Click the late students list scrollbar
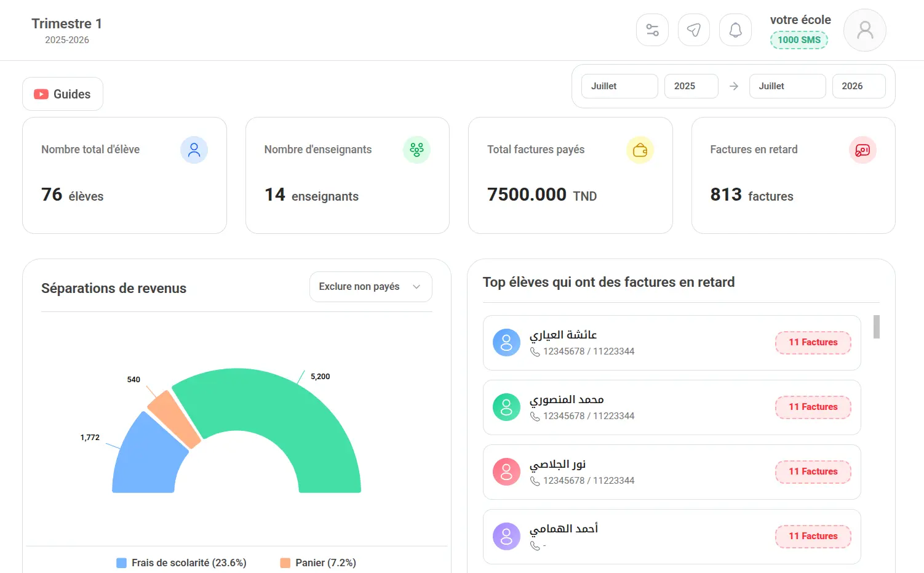The height and width of the screenshot is (573, 924). tap(877, 327)
